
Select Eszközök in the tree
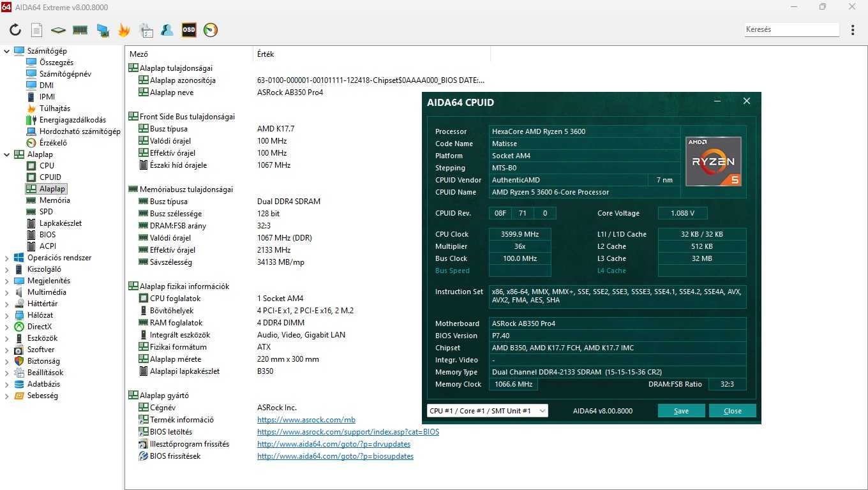click(42, 338)
